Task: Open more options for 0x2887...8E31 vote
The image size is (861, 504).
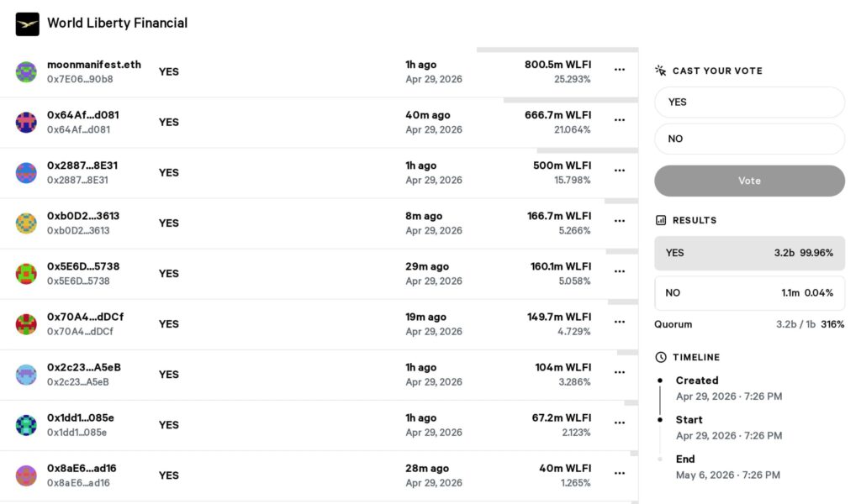Action: (x=620, y=171)
